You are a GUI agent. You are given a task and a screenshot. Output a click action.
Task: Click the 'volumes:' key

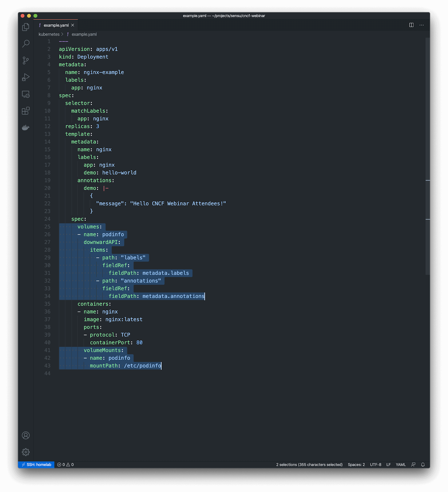90,227
